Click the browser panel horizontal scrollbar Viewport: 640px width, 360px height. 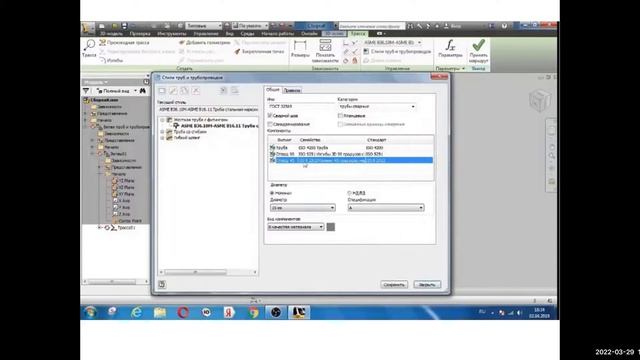click(116, 282)
